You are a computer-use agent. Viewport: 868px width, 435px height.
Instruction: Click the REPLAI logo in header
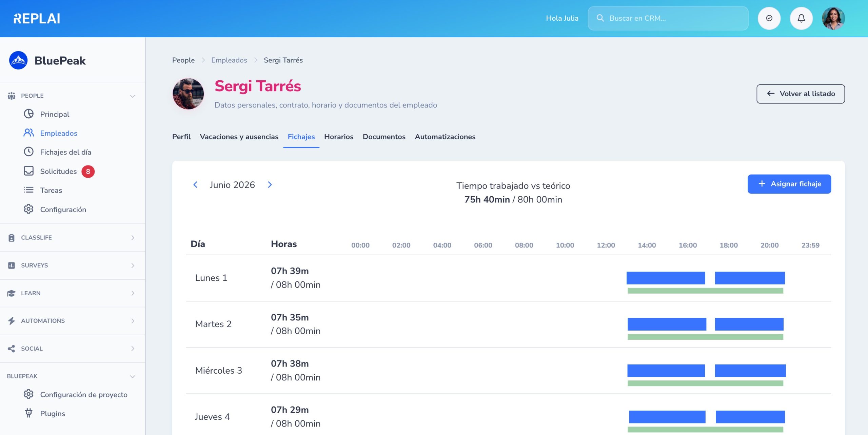[x=37, y=18]
